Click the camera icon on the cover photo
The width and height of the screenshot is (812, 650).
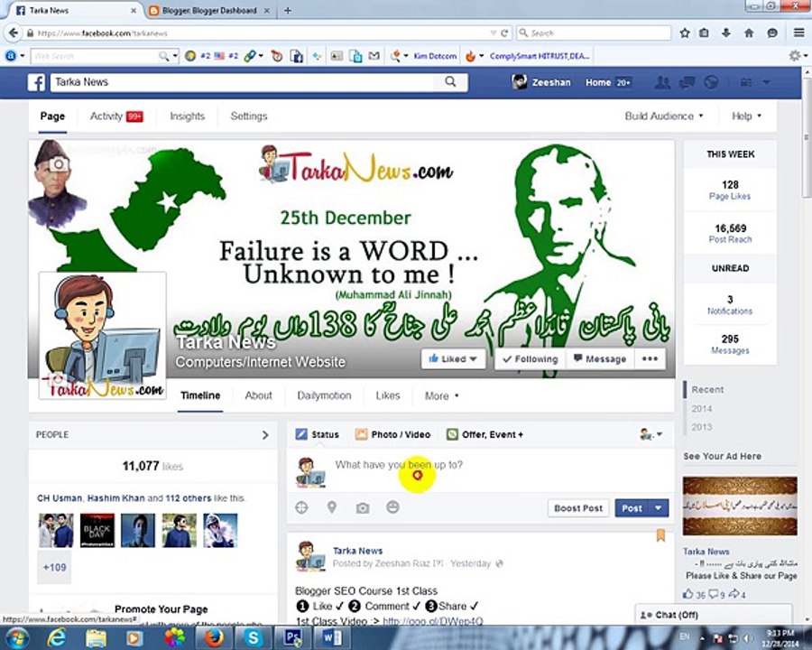[x=58, y=164]
